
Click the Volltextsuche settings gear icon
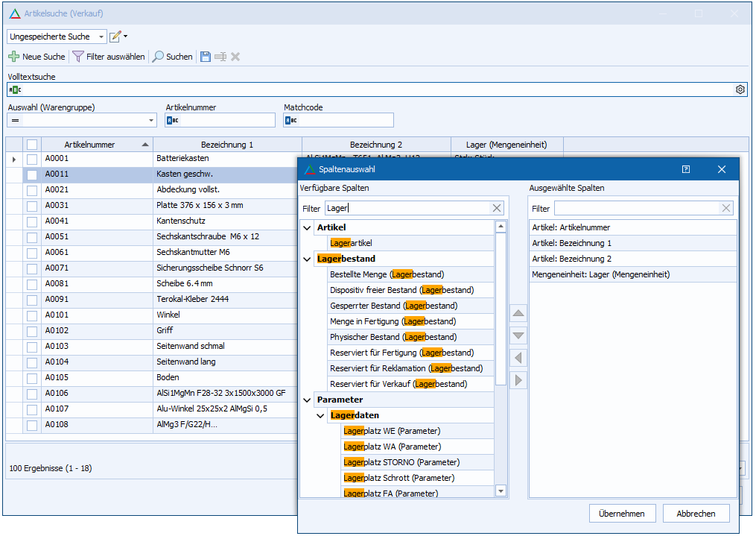click(740, 89)
